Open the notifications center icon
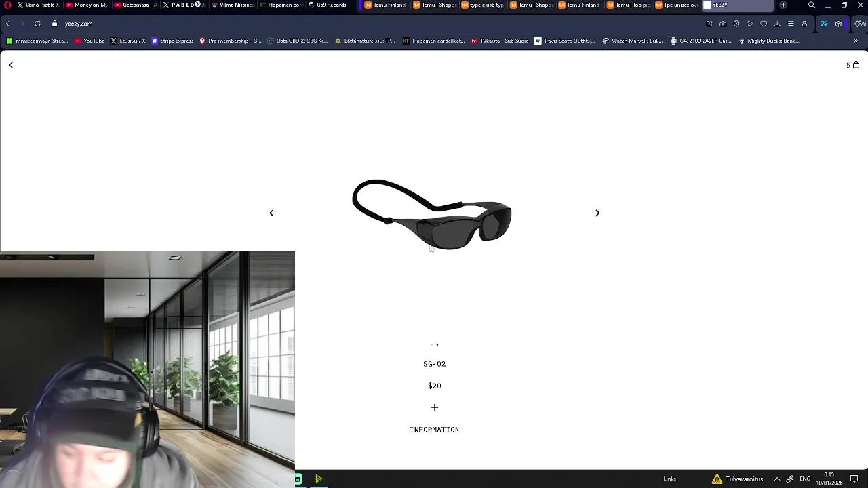The width and height of the screenshot is (868, 488). pos(854,479)
